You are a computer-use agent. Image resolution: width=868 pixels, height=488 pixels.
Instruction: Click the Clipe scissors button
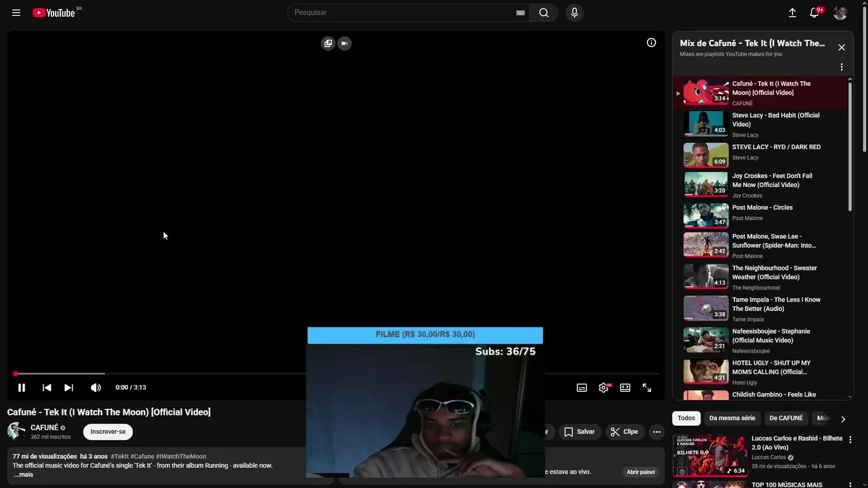624,432
